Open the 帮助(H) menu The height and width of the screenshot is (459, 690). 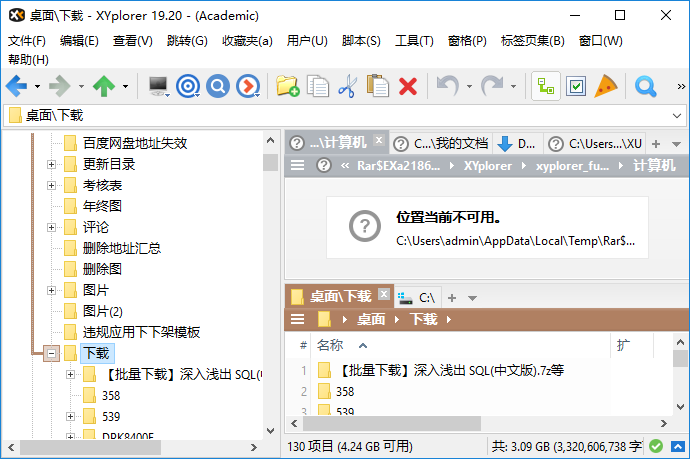[28, 59]
